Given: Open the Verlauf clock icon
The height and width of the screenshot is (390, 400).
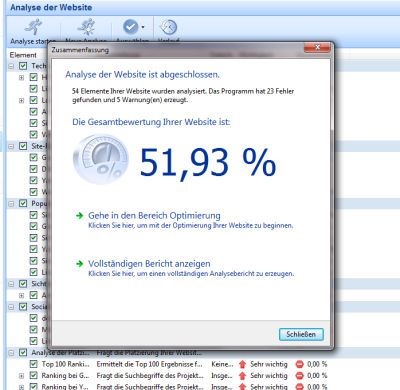Looking at the screenshot, I should 168,27.
